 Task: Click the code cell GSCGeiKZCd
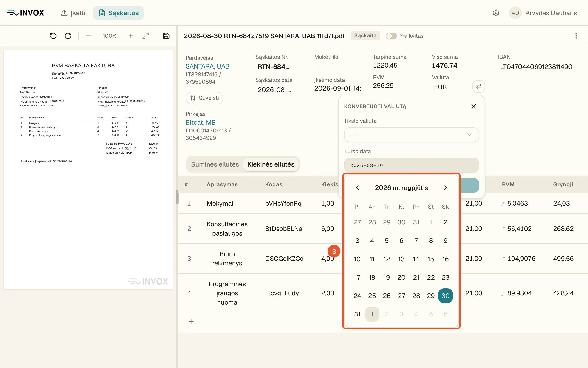tap(284, 259)
